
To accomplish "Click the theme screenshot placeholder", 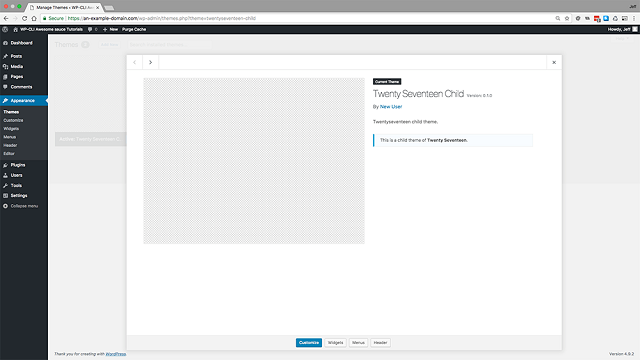I will (x=254, y=161).
